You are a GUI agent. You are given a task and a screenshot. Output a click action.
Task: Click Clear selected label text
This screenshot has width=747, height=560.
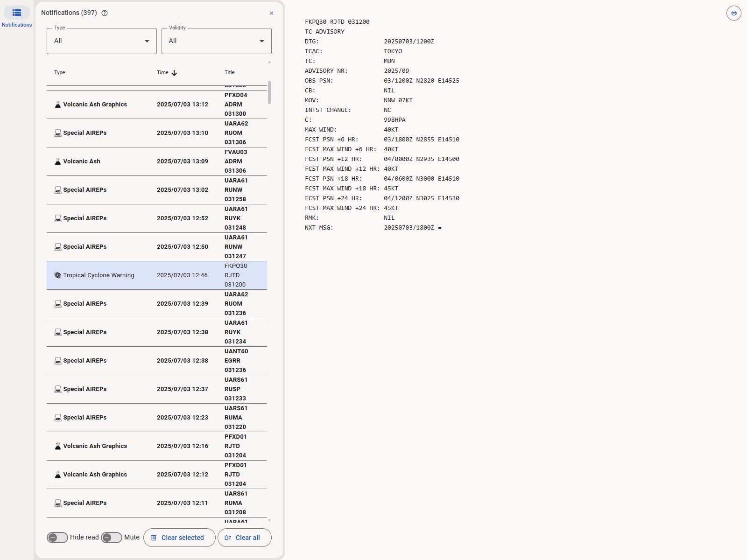183,538
